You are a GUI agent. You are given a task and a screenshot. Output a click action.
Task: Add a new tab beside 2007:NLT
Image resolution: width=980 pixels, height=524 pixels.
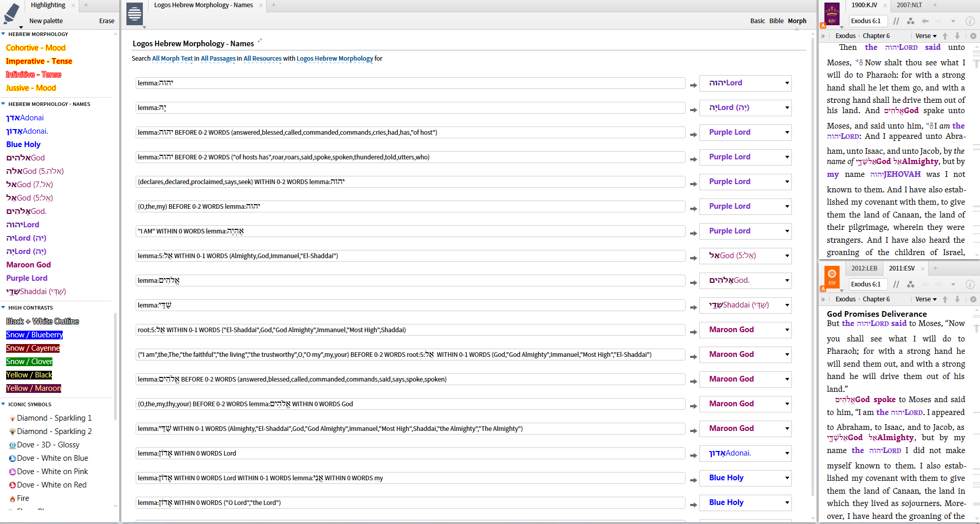click(935, 5)
